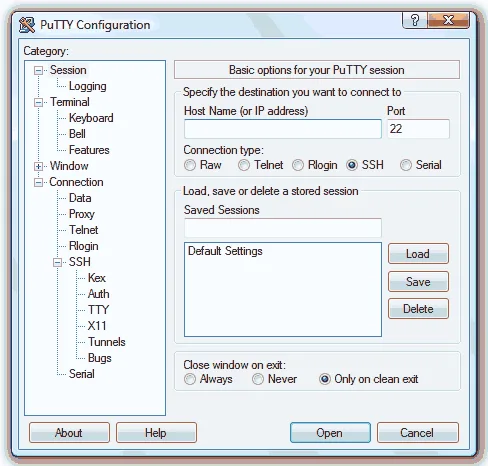The image size is (488, 466).
Task: Select the Window category
Action: (69, 166)
